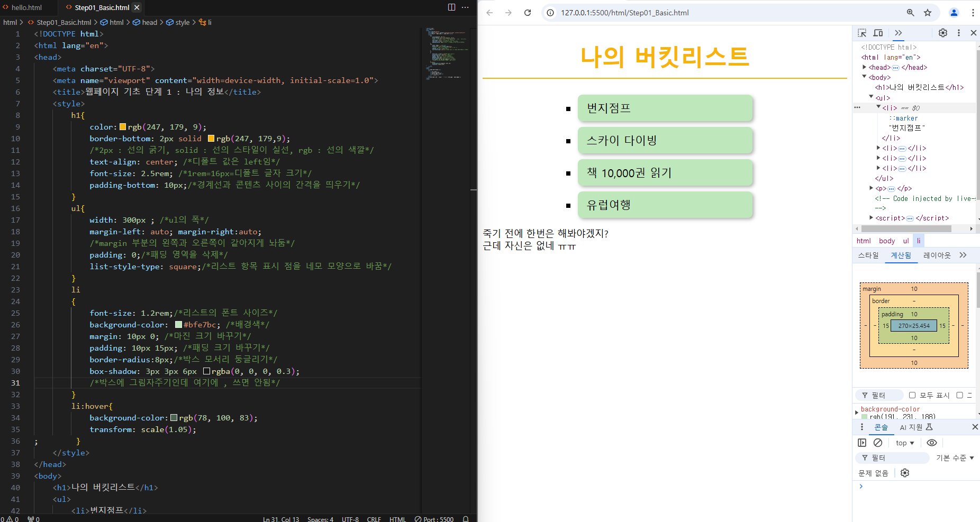Click the Ln 31, Col 13 status item
The width and height of the screenshot is (980, 522).
(281, 519)
